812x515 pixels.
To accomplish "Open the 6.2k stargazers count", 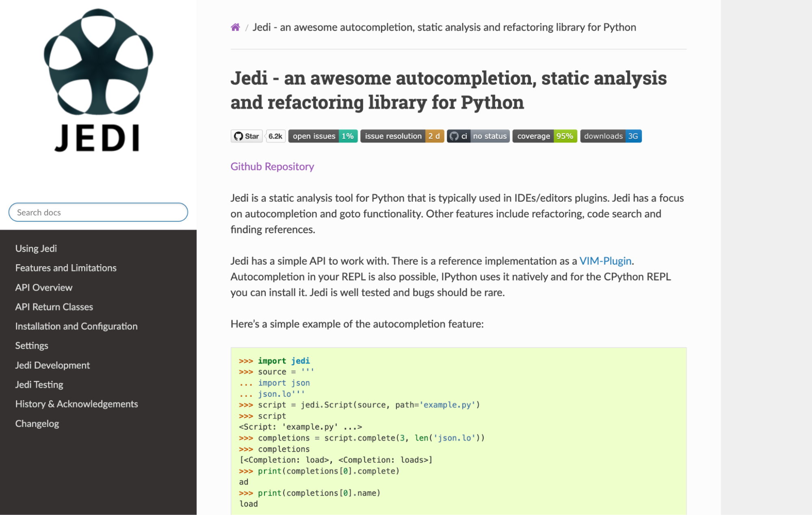I will [275, 136].
